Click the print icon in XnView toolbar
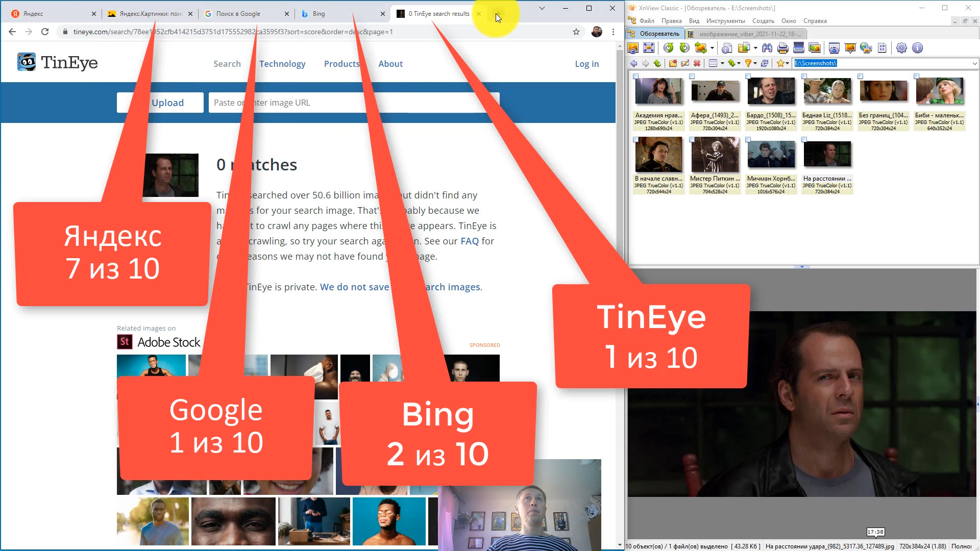 (x=782, y=48)
